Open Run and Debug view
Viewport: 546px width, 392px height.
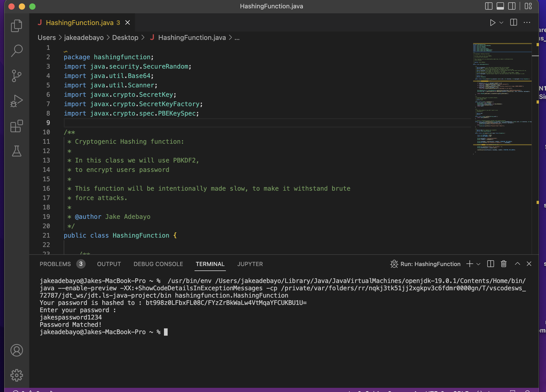(x=16, y=101)
